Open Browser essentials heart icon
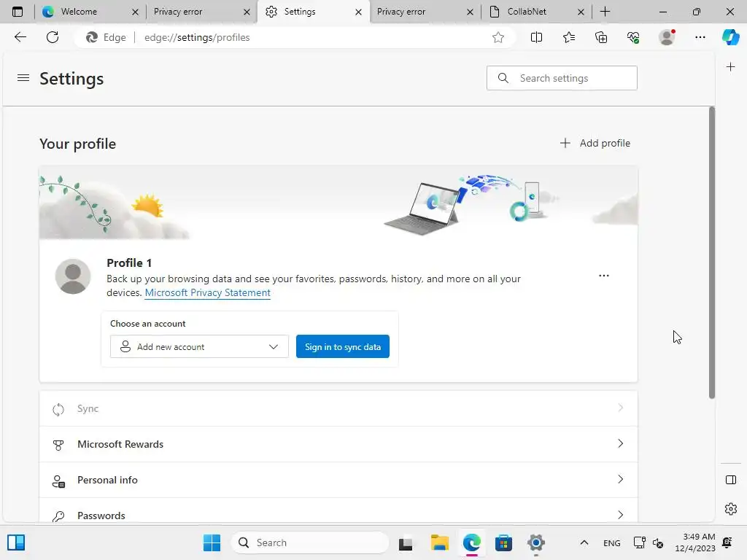Viewport: 747px width, 560px height. 633,37
